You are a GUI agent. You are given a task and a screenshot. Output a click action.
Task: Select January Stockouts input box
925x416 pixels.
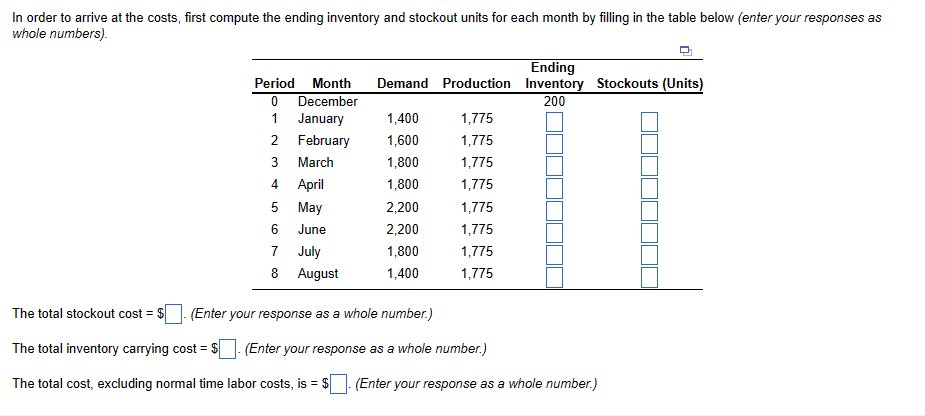tap(650, 122)
